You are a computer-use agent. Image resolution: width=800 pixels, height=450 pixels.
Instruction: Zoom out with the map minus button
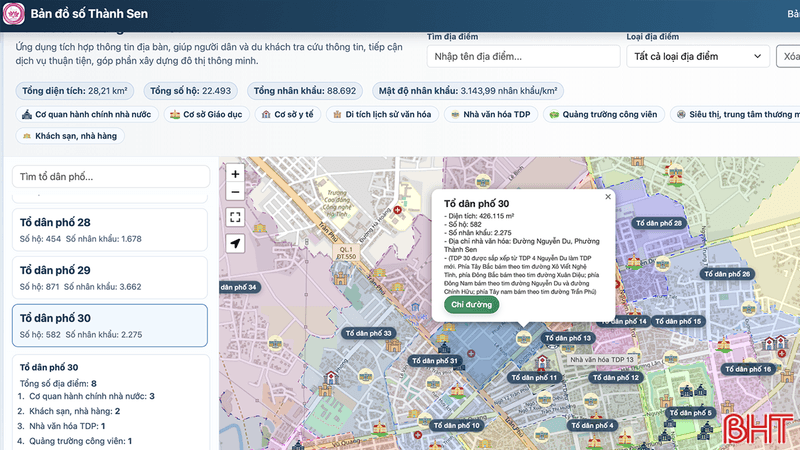(x=235, y=192)
